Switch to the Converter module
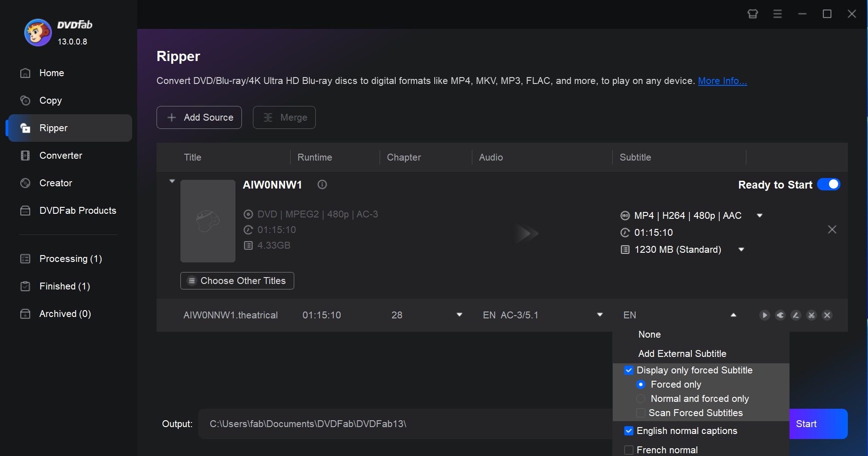The width and height of the screenshot is (868, 456). pos(61,156)
